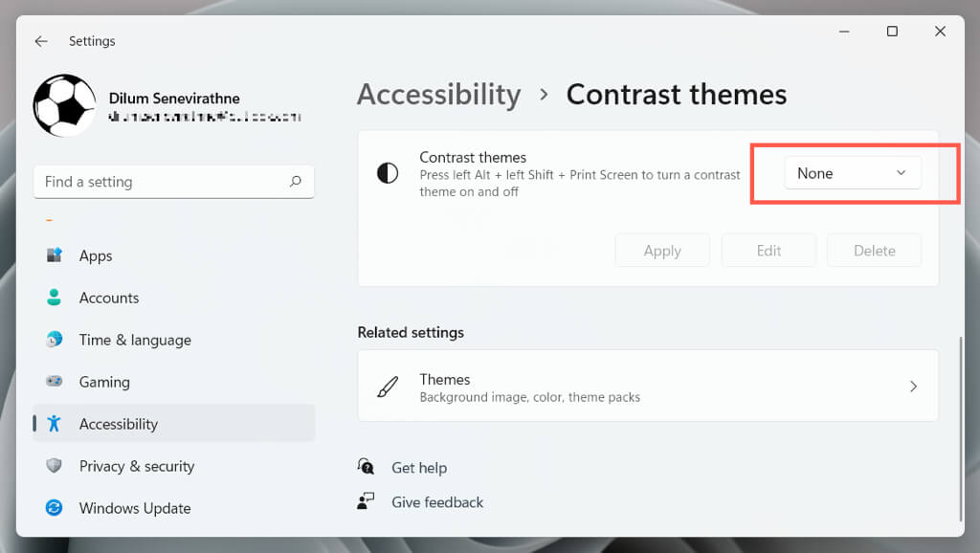The width and height of the screenshot is (980, 553).
Task: Expand the Themes related setting chevron
Action: (913, 387)
